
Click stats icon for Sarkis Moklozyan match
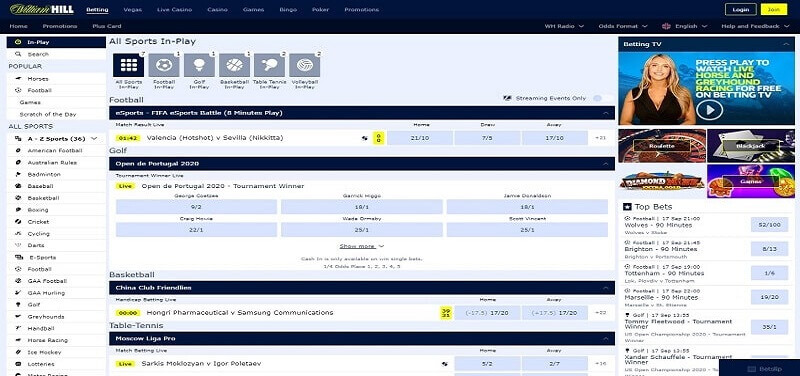coord(445,364)
